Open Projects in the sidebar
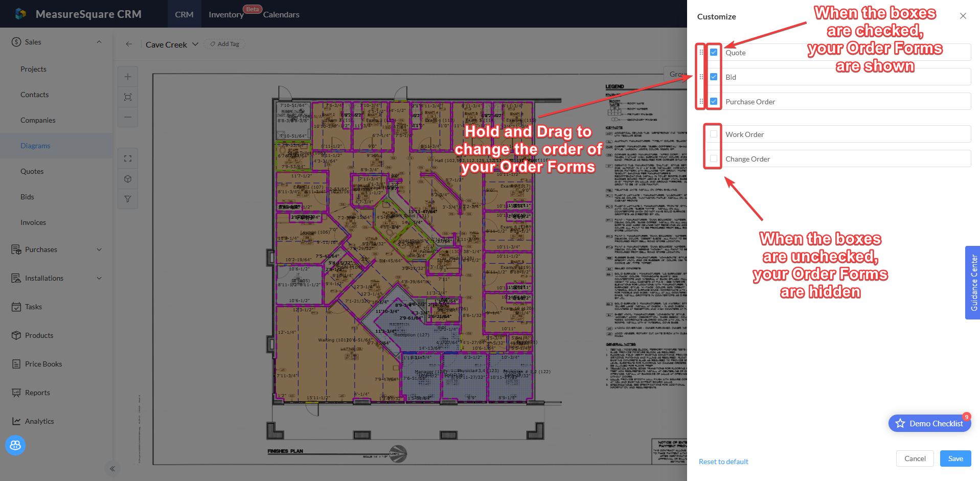Viewport: 980px width, 481px height. (x=33, y=69)
